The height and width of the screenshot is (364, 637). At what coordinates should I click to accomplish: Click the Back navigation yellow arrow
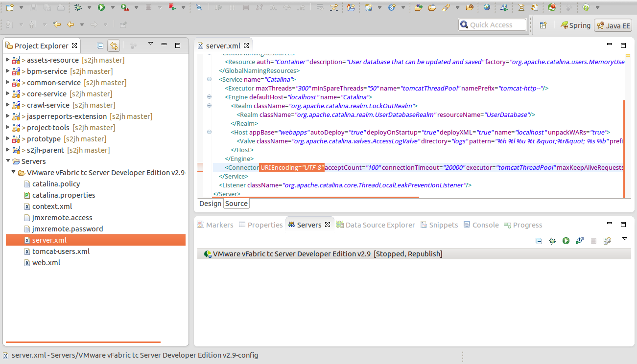click(x=71, y=24)
